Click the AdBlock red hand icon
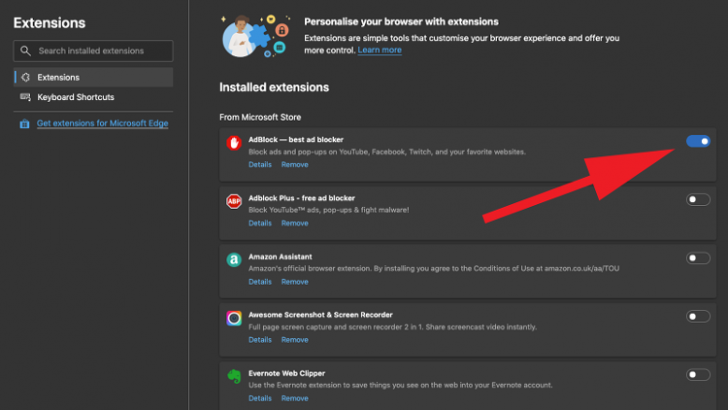 point(234,143)
